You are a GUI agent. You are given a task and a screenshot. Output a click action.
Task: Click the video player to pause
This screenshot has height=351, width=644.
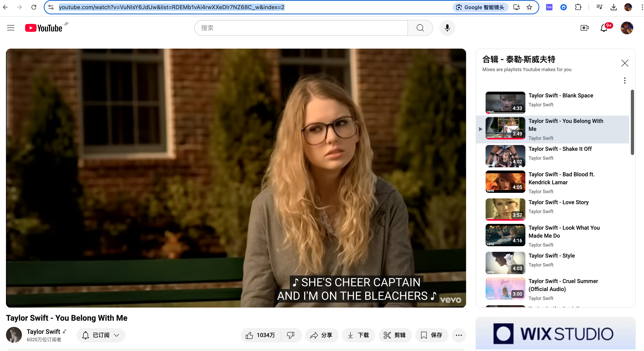pyautogui.click(x=236, y=178)
